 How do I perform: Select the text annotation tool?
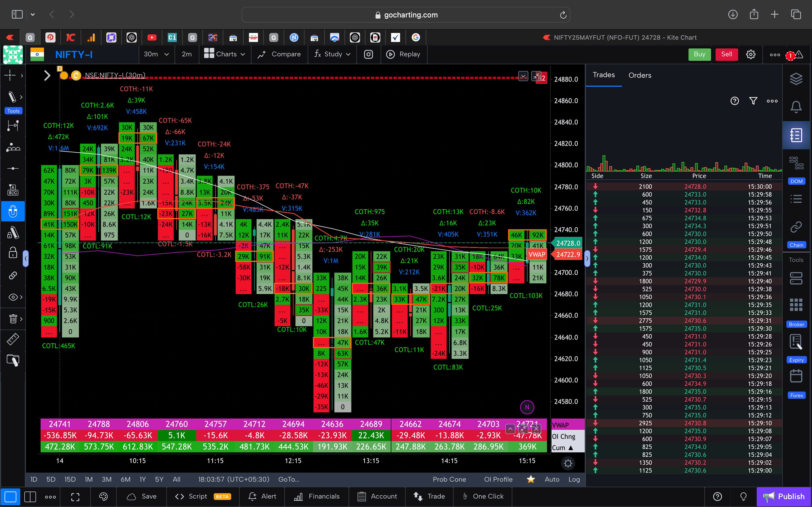pyautogui.click(x=13, y=189)
